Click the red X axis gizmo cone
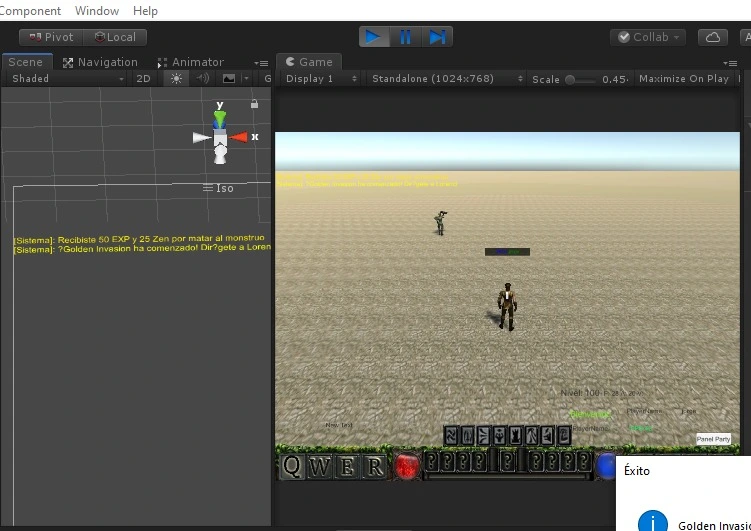751x531 pixels. point(239,137)
